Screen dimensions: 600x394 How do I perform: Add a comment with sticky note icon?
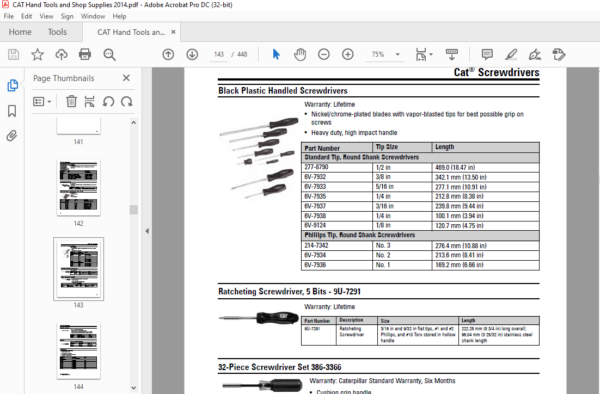tap(487, 54)
